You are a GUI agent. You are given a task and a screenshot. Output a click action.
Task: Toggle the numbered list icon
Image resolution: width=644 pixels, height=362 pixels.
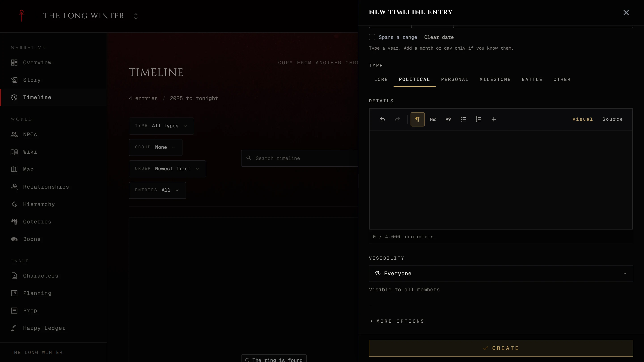click(479, 119)
